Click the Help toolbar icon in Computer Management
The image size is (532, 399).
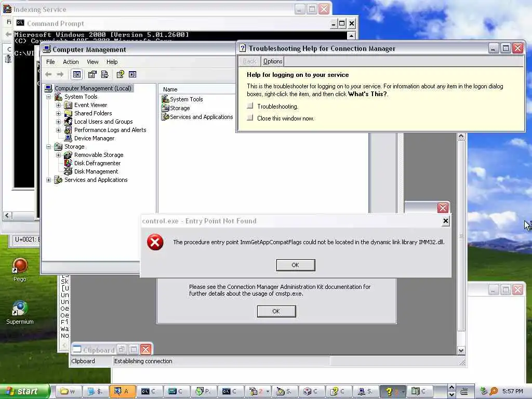click(120, 74)
